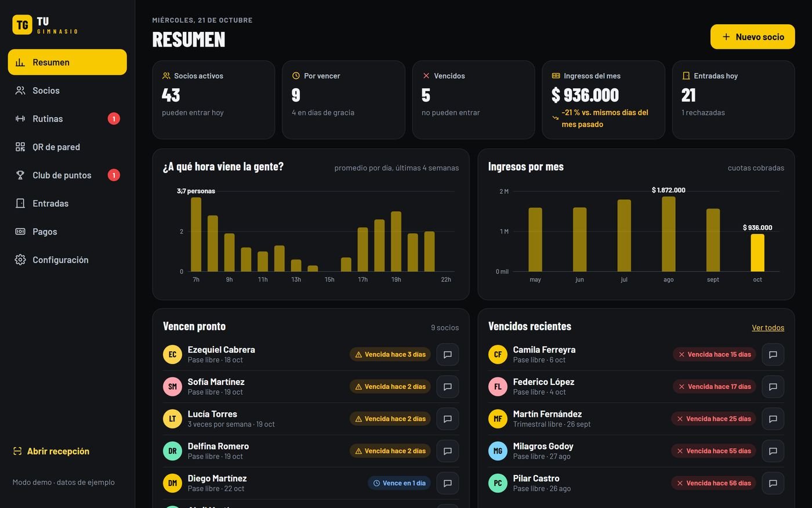The height and width of the screenshot is (508, 812).
Task: Click the Vence en 1 día badge
Action: tap(399, 483)
